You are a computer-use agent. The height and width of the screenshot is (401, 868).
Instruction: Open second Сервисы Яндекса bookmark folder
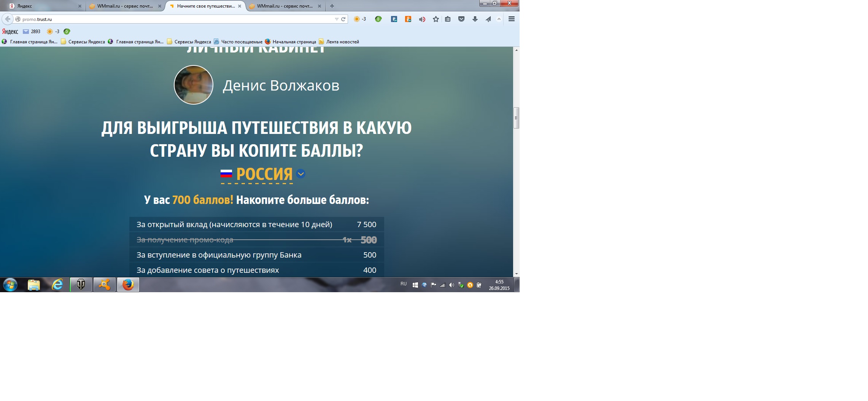(x=189, y=42)
